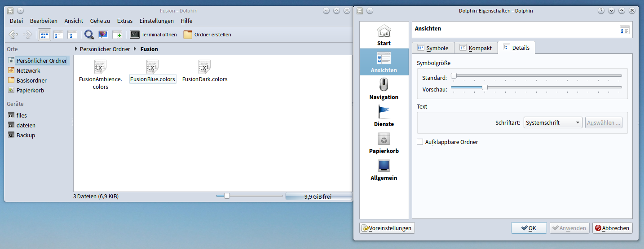Image resolution: width=644 pixels, height=249 pixels.
Task: Switch to Symbols view mode icon
Action: [x=44, y=35]
